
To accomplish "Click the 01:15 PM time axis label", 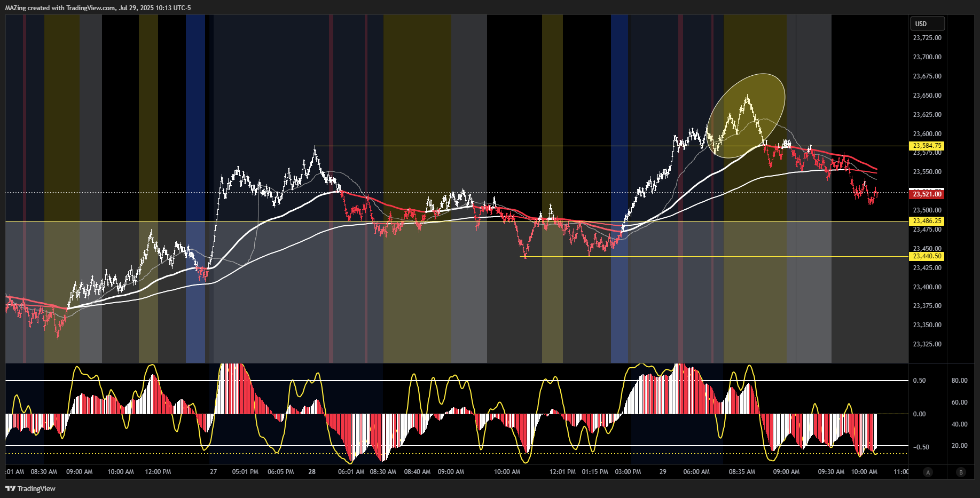I will 595,472.
